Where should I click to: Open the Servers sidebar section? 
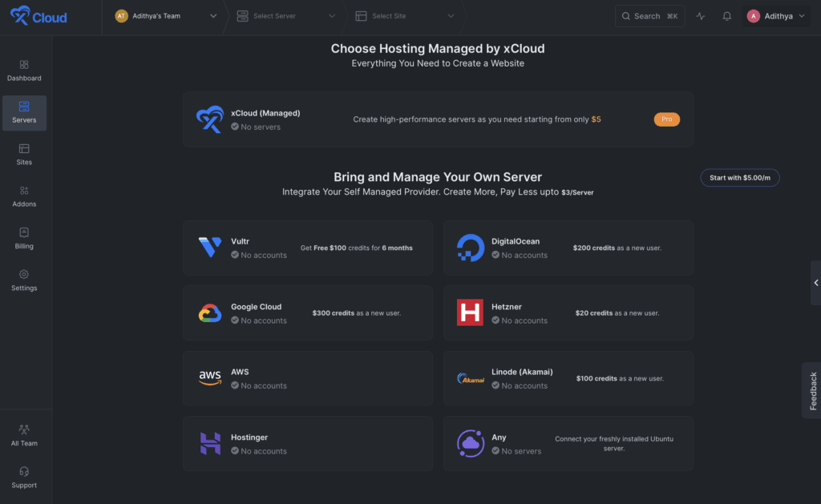coord(24,113)
